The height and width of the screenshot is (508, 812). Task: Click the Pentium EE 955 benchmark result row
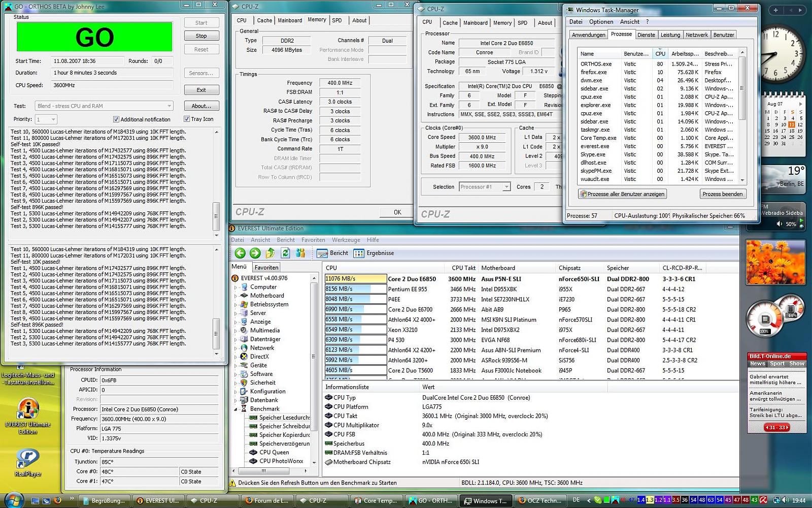(x=530, y=289)
